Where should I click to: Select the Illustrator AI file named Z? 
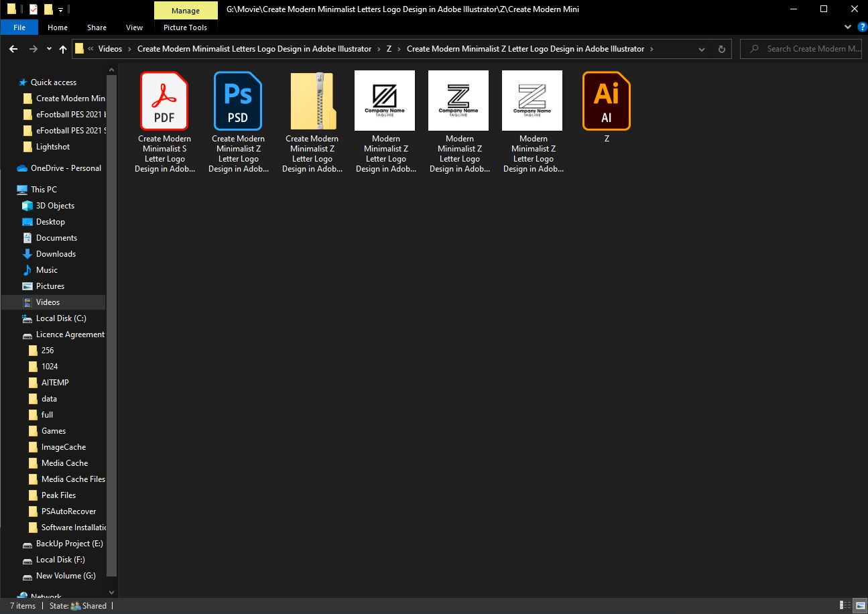click(607, 107)
